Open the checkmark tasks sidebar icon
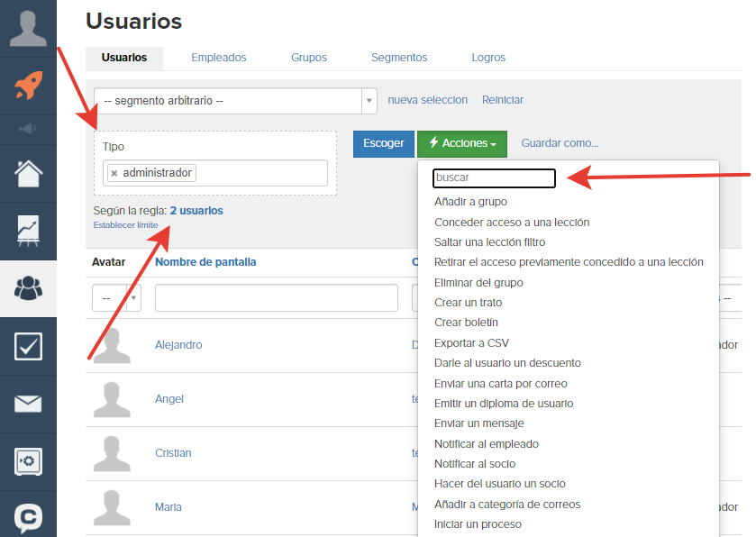Screen dimensions: 756x537 click(28, 346)
